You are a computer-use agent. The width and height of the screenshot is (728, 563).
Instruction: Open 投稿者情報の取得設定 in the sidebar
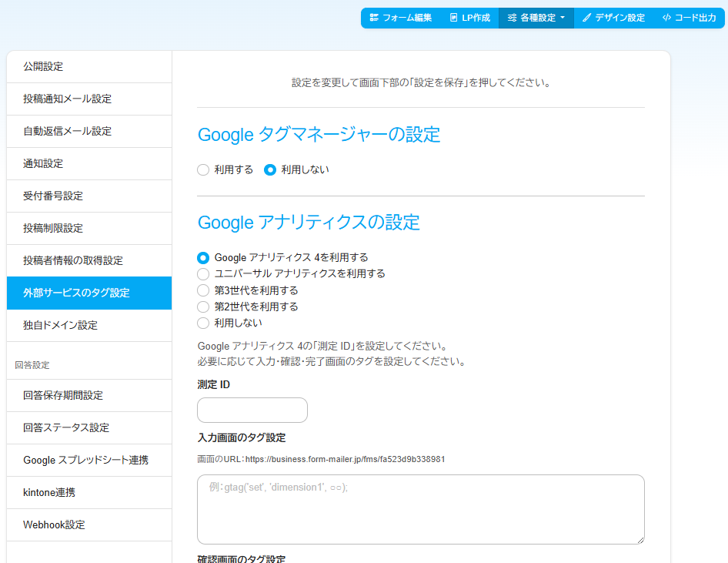[89, 260]
